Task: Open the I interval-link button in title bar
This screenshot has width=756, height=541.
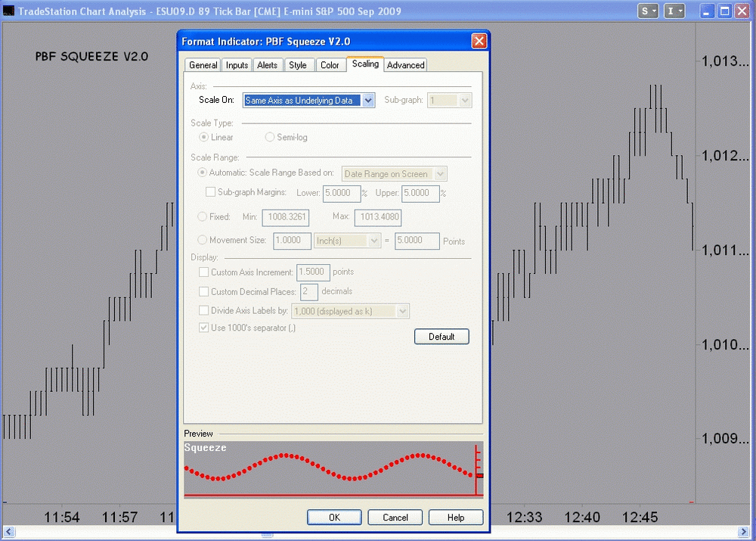Action: (674, 11)
